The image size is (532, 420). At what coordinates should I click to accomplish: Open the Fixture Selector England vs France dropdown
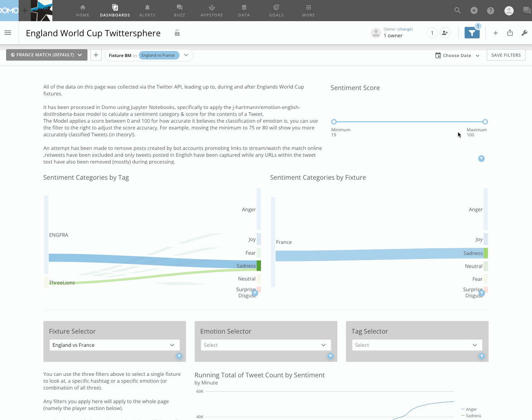tap(114, 345)
